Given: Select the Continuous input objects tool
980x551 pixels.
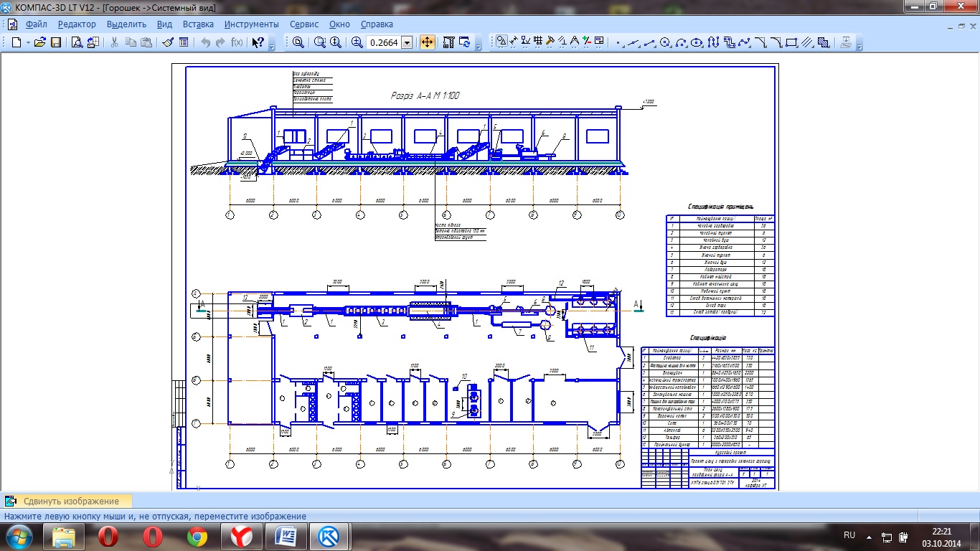Looking at the screenshot, I should coord(713,42).
